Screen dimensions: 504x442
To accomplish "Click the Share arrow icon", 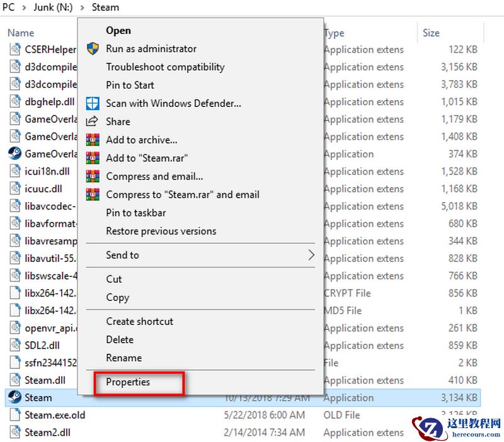I will (x=92, y=122).
